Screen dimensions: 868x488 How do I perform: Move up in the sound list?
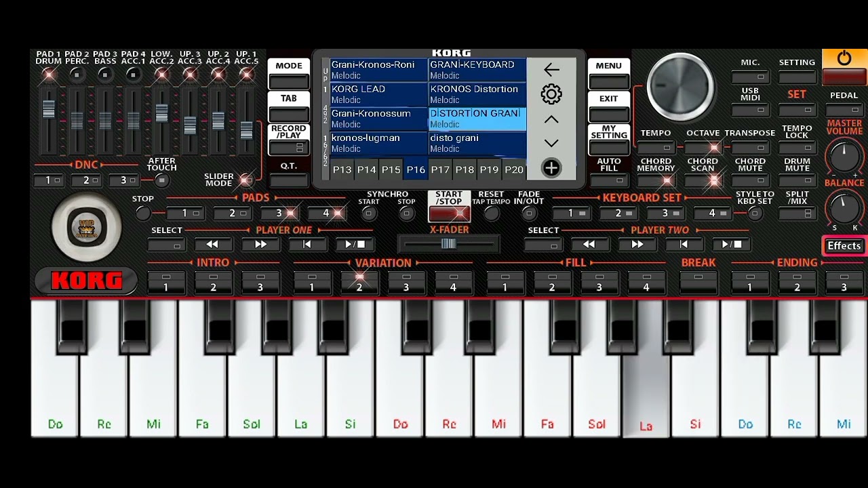[551, 119]
